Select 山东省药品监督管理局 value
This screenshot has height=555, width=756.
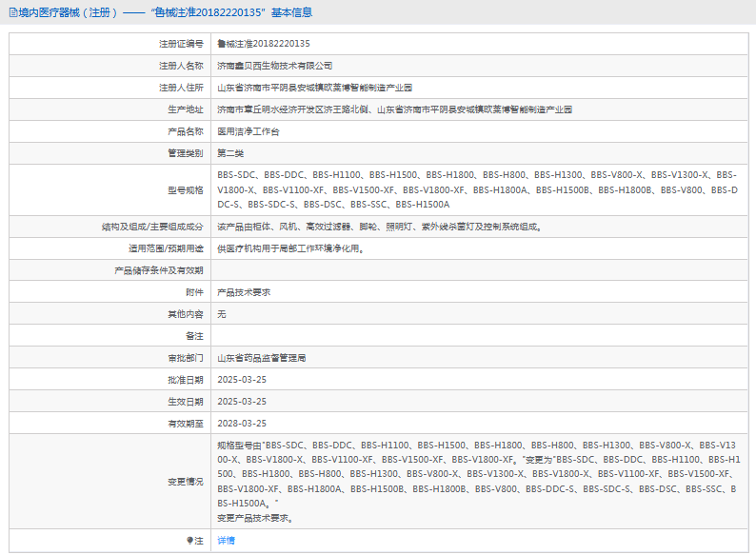[x=261, y=358]
